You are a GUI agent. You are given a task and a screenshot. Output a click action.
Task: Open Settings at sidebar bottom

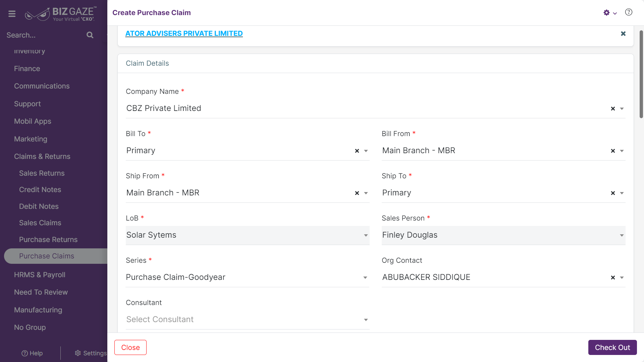pos(91,353)
